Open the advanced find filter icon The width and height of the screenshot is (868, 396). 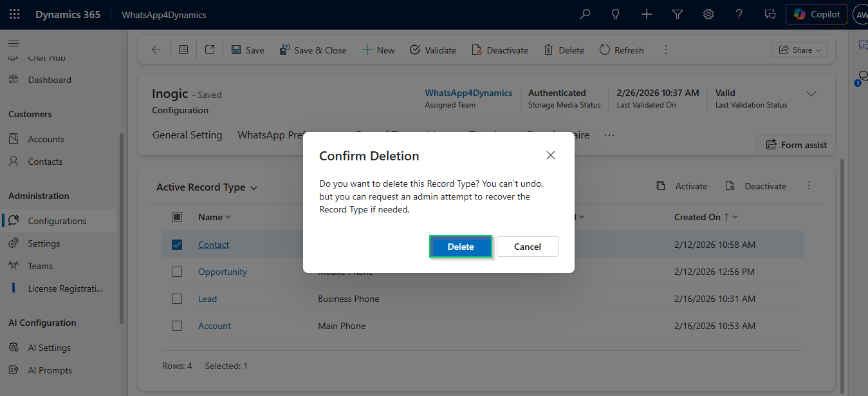coord(678,14)
